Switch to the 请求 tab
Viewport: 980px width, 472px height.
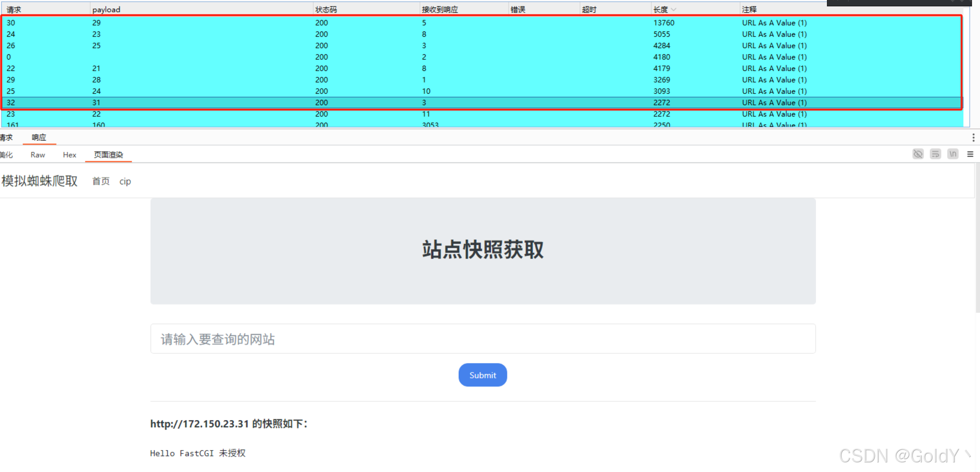[x=6, y=138]
